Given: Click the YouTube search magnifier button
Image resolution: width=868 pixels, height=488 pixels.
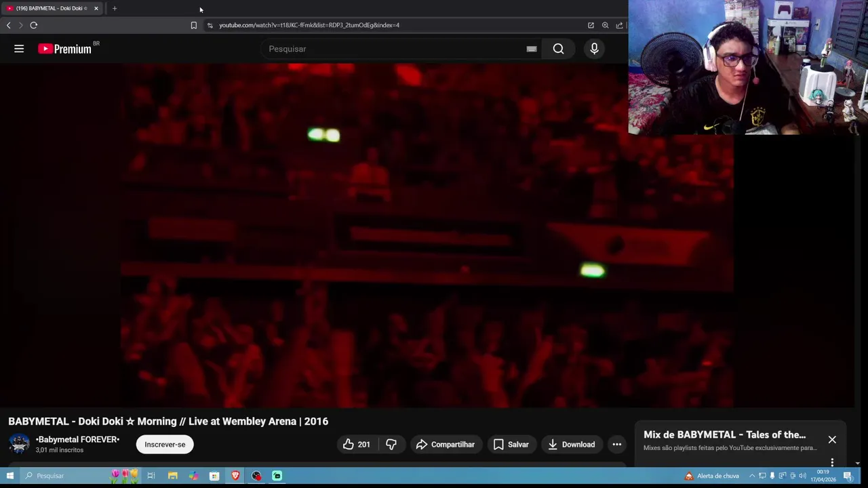Looking at the screenshot, I should pos(558,49).
